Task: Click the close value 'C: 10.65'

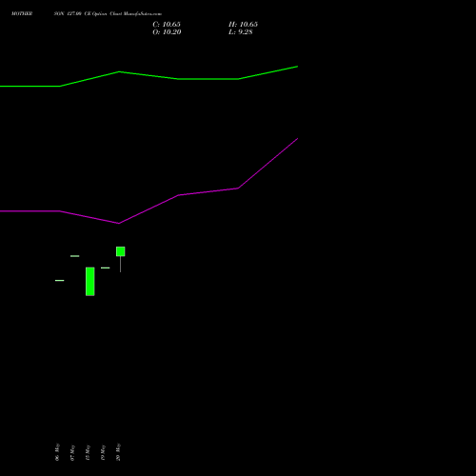Action: click(167, 25)
